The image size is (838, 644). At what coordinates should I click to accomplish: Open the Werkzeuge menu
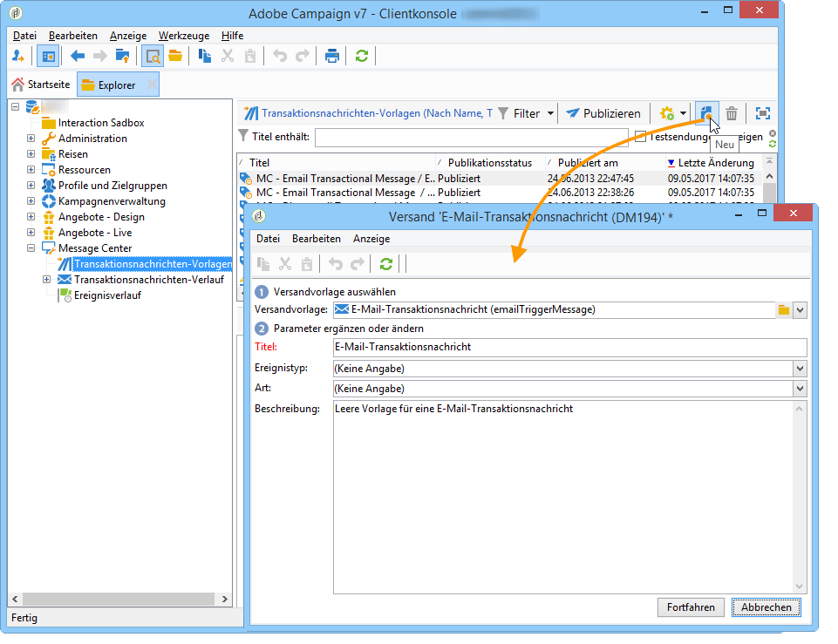click(184, 36)
